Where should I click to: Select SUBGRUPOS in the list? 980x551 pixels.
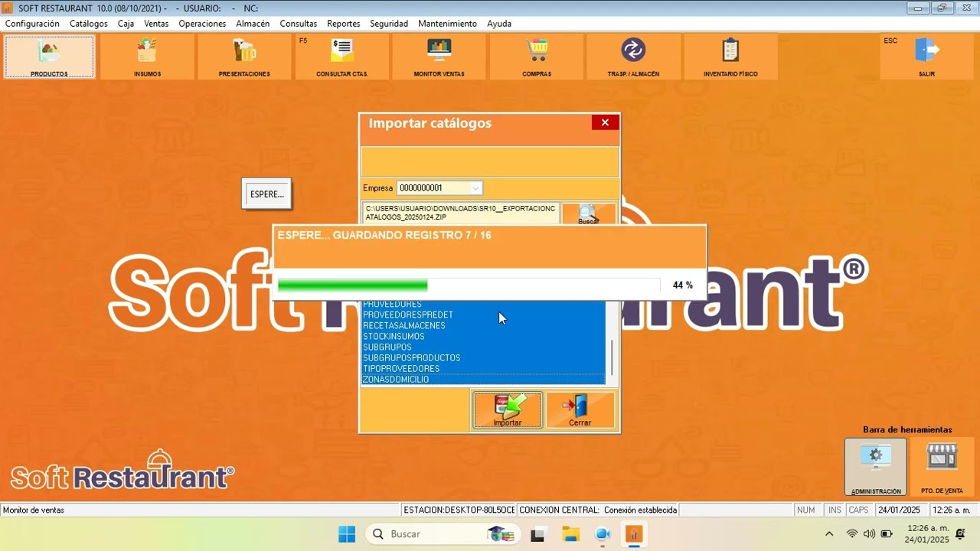pyautogui.click(x=484, y=347)
